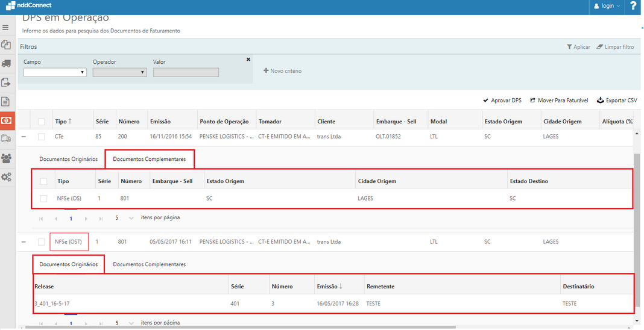Viewport: 644px width, 330px height.
Task: Click the Aprovar DPS button
Action: tap(502, 101)
